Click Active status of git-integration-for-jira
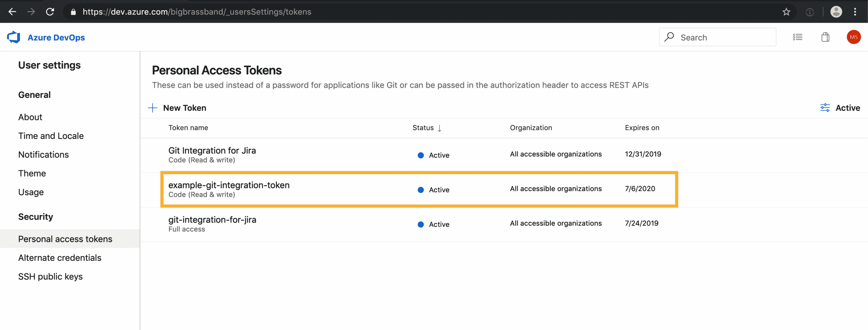This screenshot has width=868, height=330. (x=433, y=224)
